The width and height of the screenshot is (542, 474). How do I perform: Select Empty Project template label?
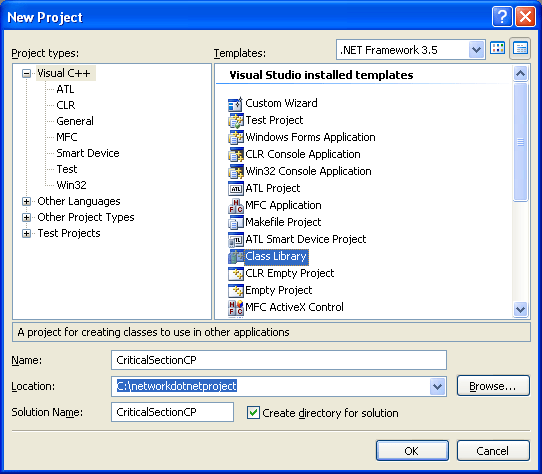tap(278, 290)
